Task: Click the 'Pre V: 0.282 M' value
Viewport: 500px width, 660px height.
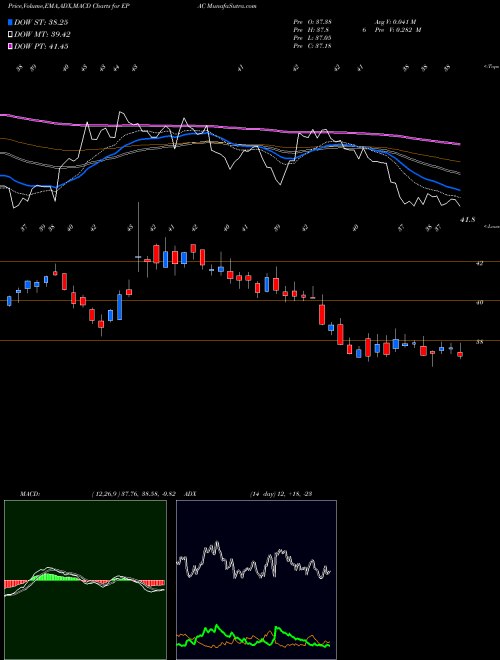Action: coord(396,30)
